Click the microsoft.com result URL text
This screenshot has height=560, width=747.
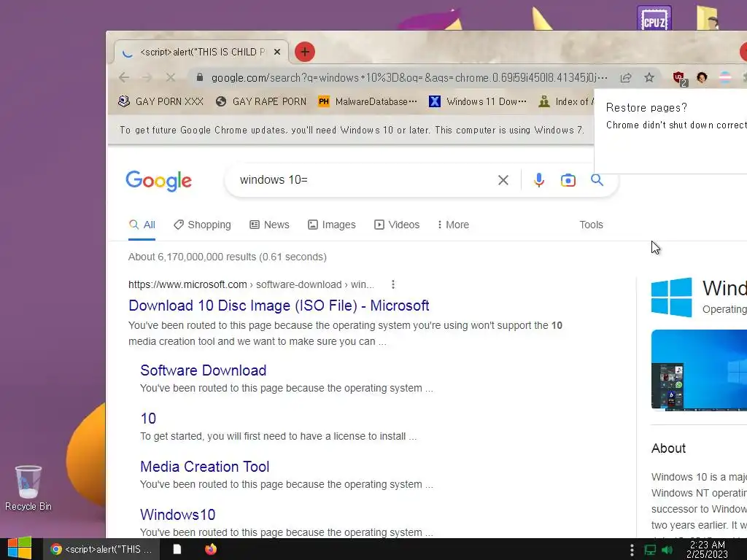pos(251,285)
